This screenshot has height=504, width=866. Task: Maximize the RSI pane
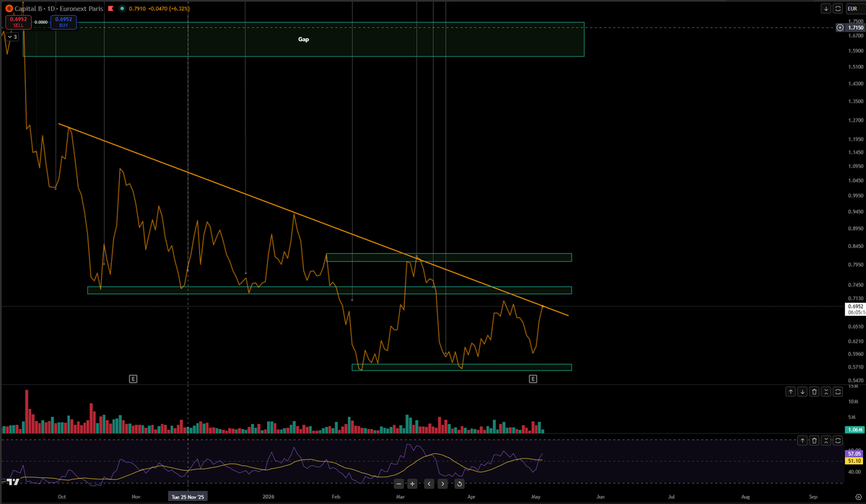tap(838, 440)
